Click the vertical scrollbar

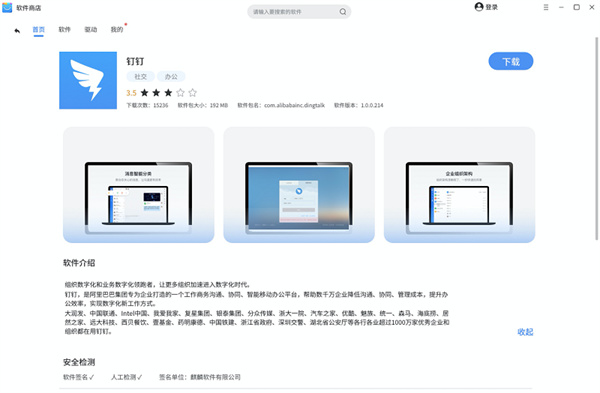[x=597, y=139]
